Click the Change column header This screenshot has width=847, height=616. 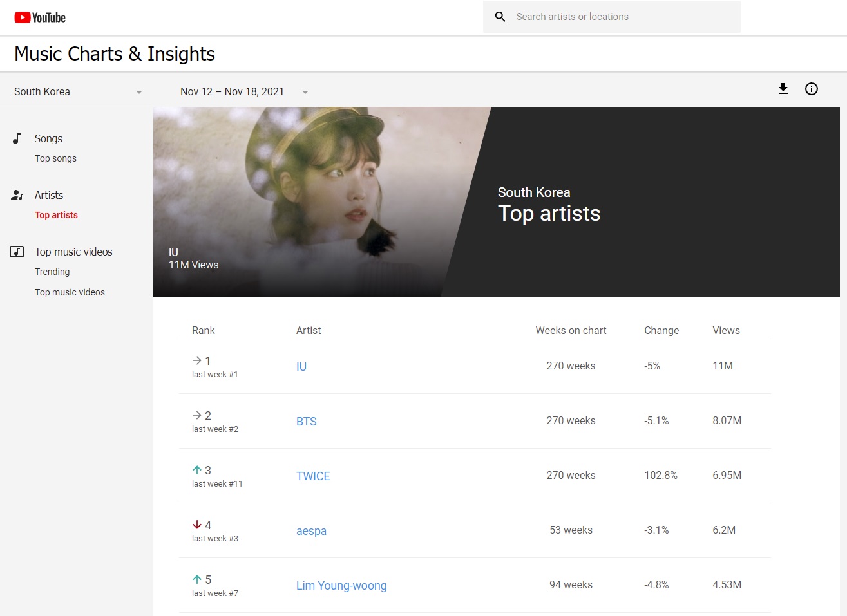661,330
